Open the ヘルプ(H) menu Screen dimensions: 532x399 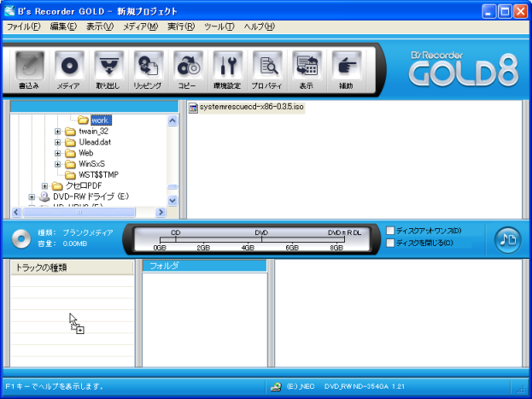pyautogui.click(x=260, y=26)
